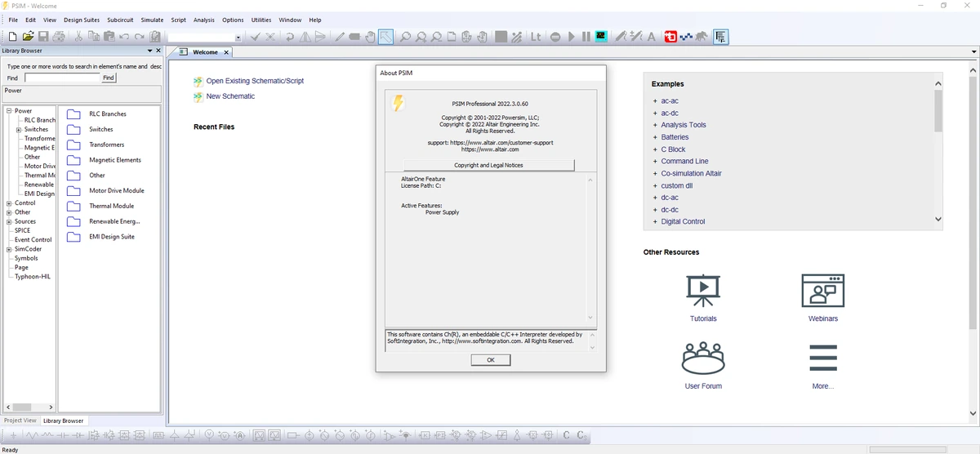
Task: Click the letter A text icon
Action: (651, 37)
